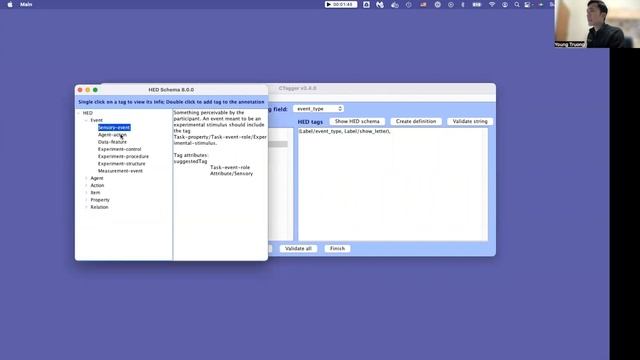Expand the Property tree node

(86, 200)
